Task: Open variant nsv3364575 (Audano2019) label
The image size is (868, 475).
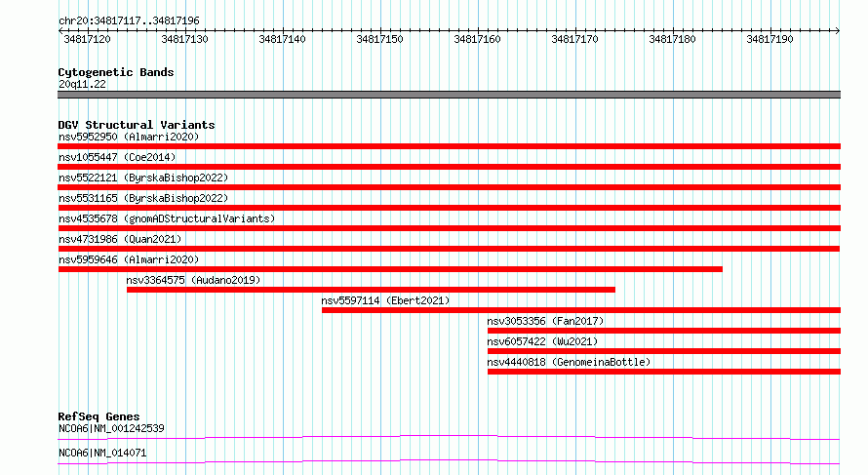Action: [193, 280]
